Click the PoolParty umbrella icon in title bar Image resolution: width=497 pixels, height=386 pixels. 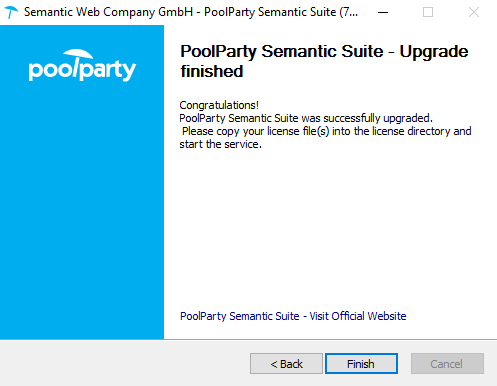(11, 12)
